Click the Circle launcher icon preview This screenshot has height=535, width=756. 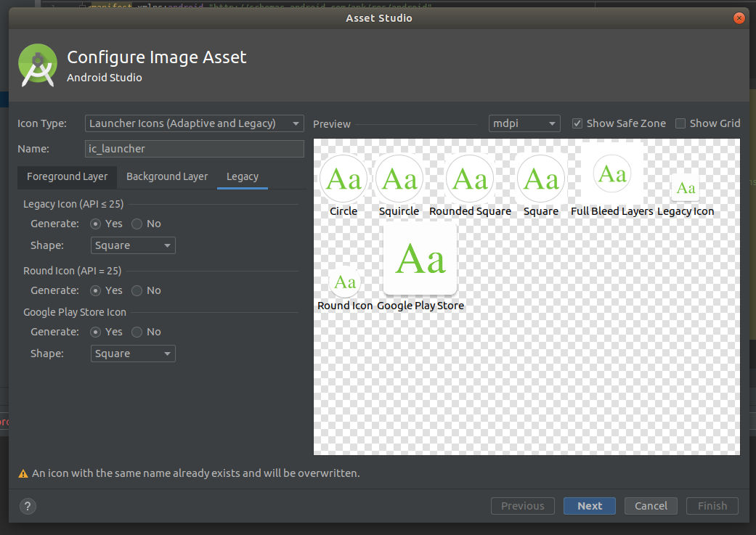click(344, 178)
